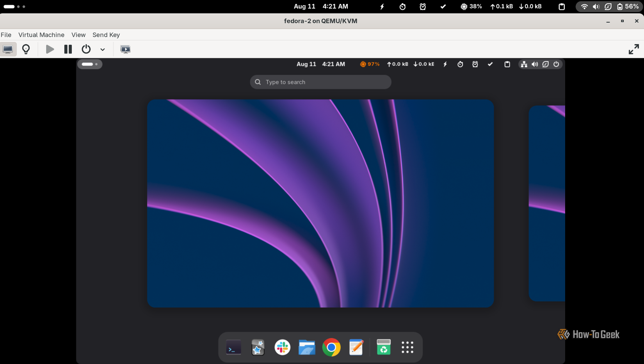The height and width of the screenshot is (364, 644).
Task: Shut down the virtual machine
Action: [86, 49]
